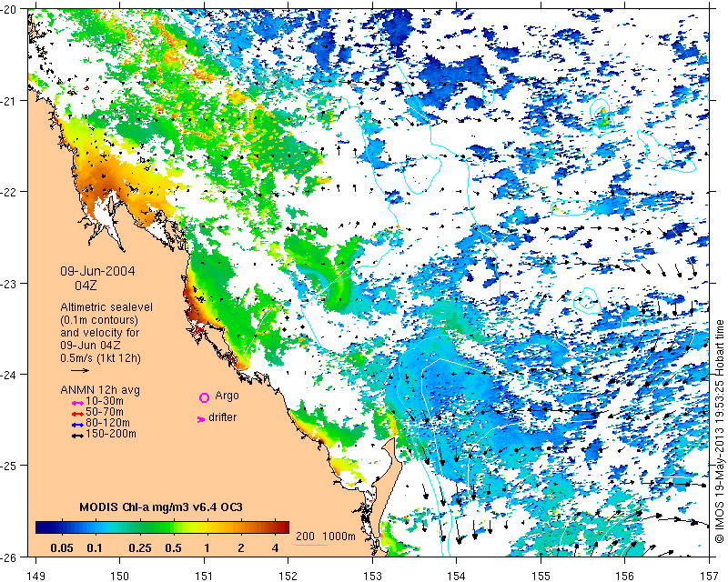This screenshot has width=728, height=582.
Task: Click the '-20' latitude axis label
Action: [8, 9]
